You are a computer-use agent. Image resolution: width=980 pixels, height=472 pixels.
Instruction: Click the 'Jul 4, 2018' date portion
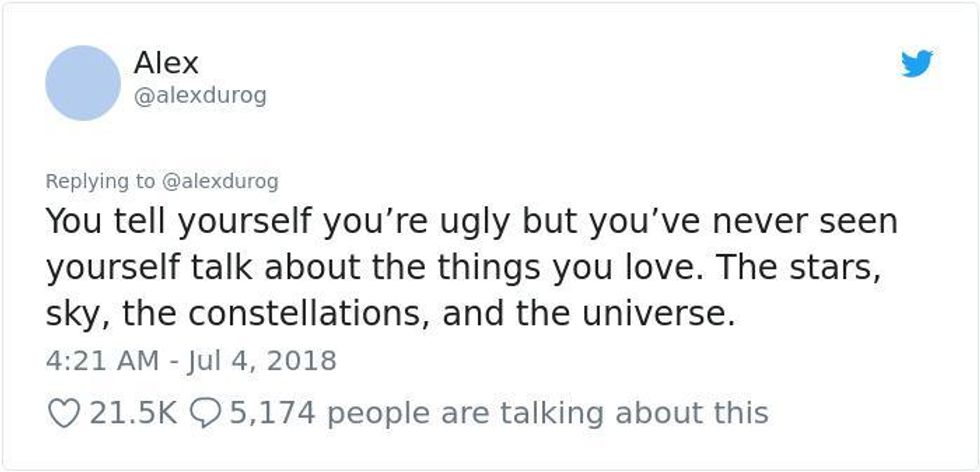coord(262,361)
